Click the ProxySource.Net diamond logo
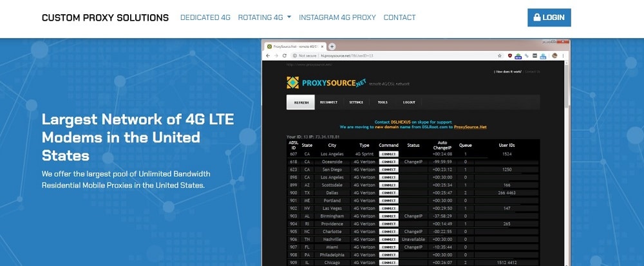Screen dimensions: 644x266 tap(292, 82)
